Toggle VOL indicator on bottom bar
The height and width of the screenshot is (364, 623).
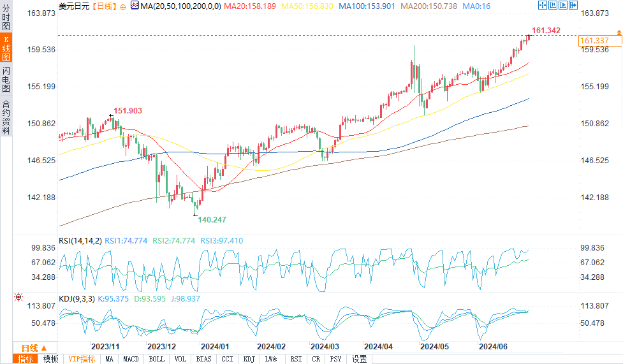click(180, 359)
